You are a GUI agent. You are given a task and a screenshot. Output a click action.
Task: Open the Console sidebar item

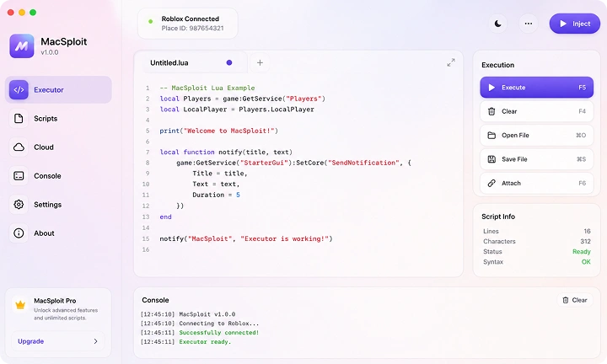tap(58, 175)
